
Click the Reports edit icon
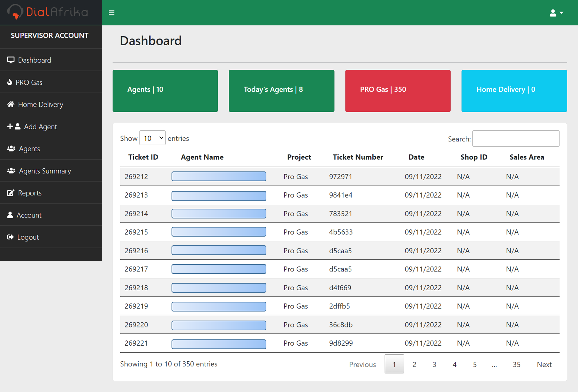[x=11, y=193]
